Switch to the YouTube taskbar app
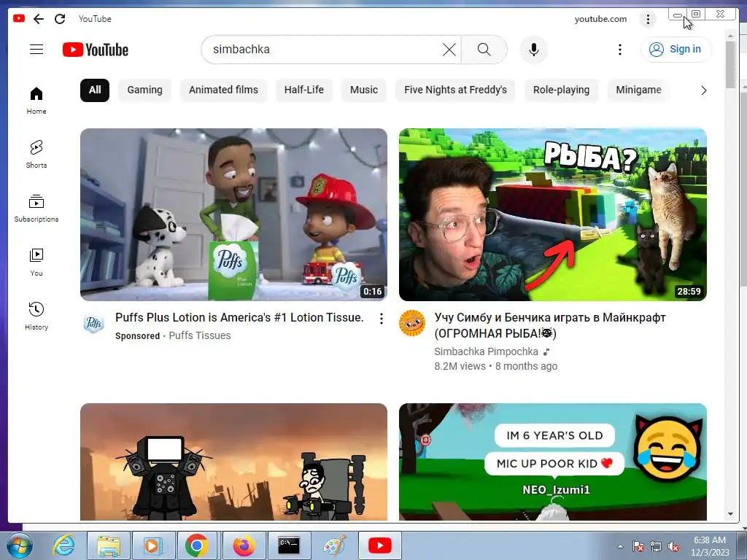747x560 pixels. 379,545
